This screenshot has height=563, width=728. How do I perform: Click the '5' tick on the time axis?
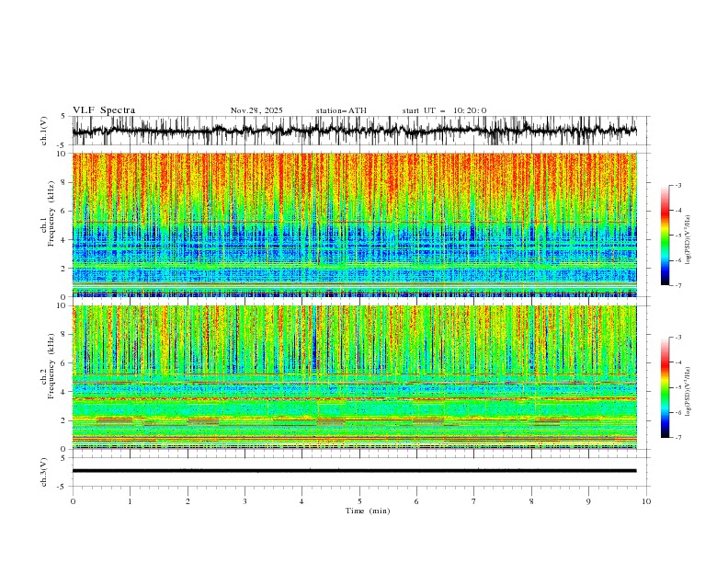[359, 501]
